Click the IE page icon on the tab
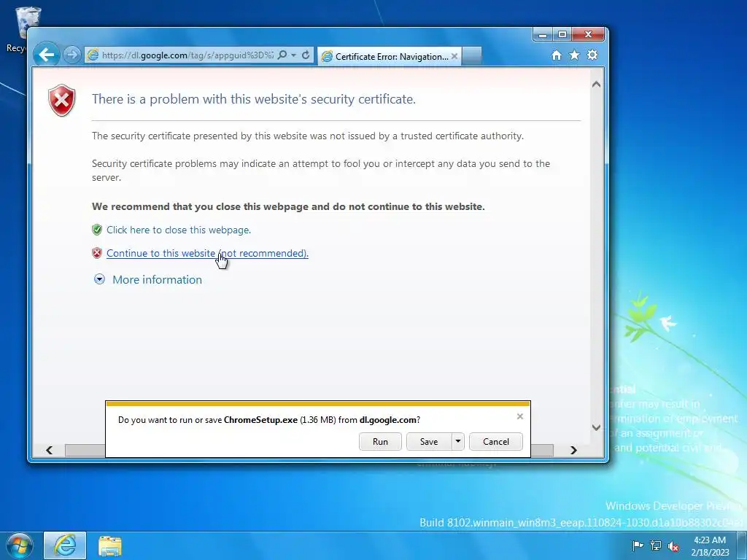Viewport: 747px width, 560px height. pos(327,57)
